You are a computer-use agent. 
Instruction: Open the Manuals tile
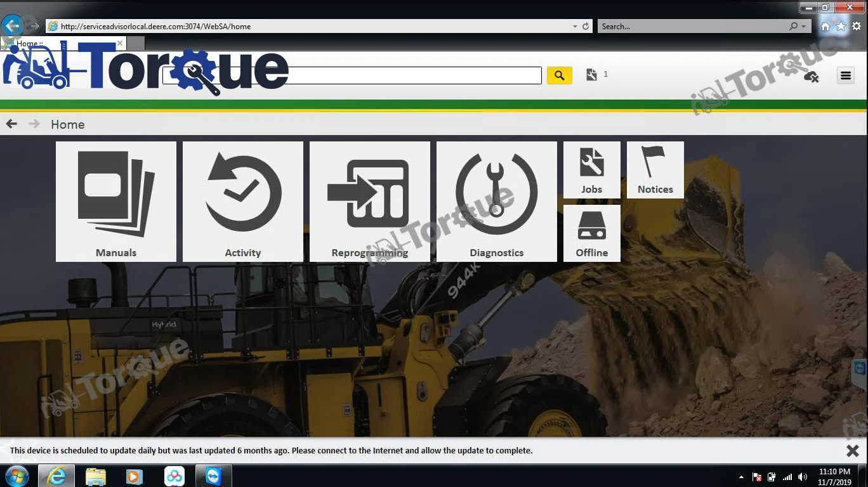116,202
